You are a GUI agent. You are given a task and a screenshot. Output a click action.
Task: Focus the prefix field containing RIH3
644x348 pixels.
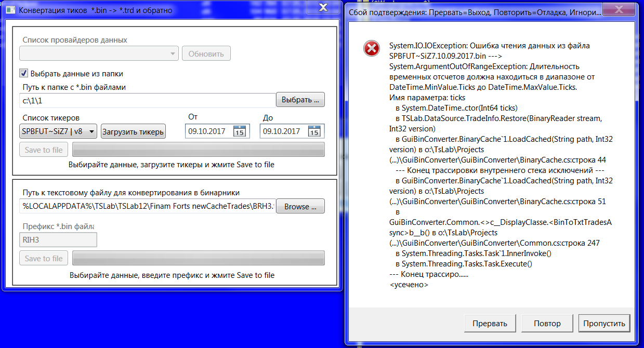[x=58, y=239]
